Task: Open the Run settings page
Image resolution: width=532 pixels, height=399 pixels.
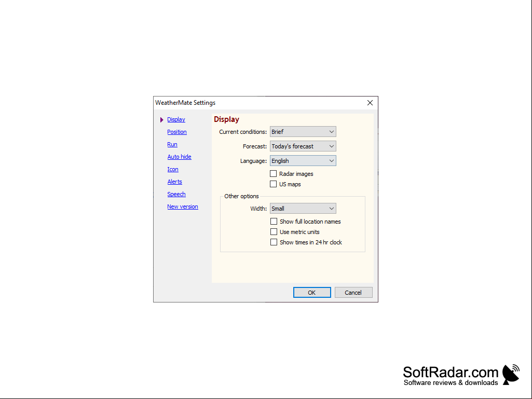Action: [x=172, y=144]
